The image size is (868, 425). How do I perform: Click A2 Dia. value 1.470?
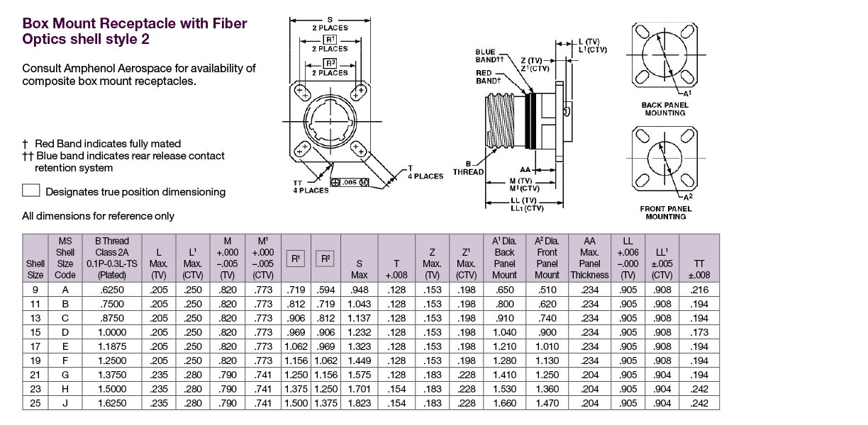[x=547, y=403]
